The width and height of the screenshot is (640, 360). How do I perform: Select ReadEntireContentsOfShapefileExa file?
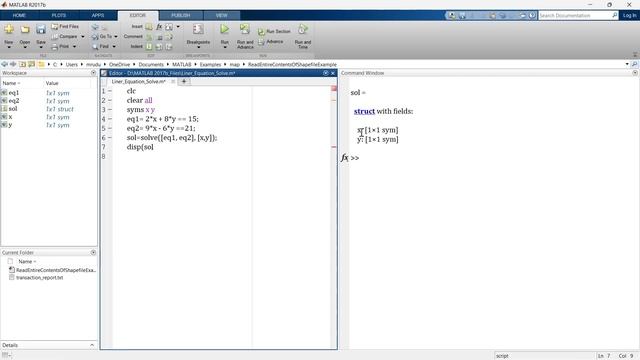click(x=56, y=270)
